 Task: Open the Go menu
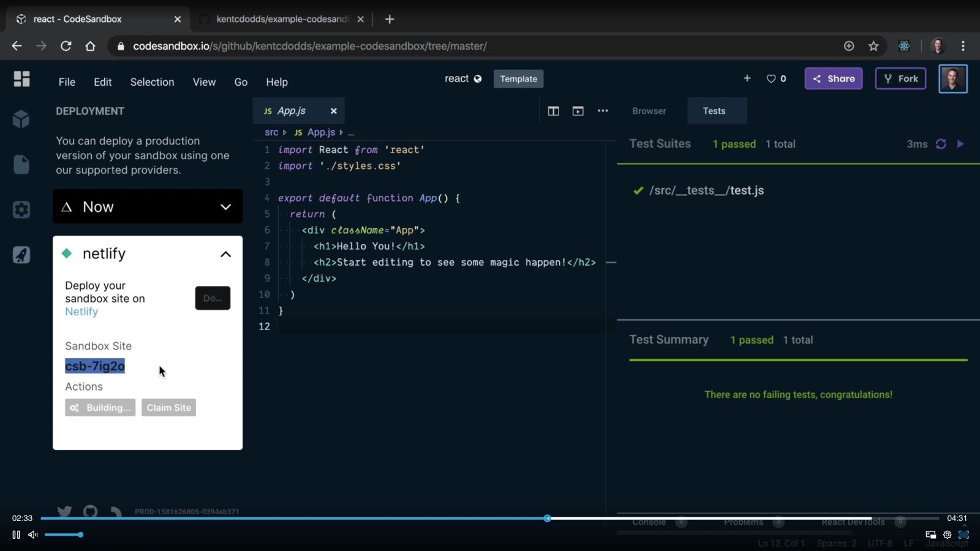[241, 82]
